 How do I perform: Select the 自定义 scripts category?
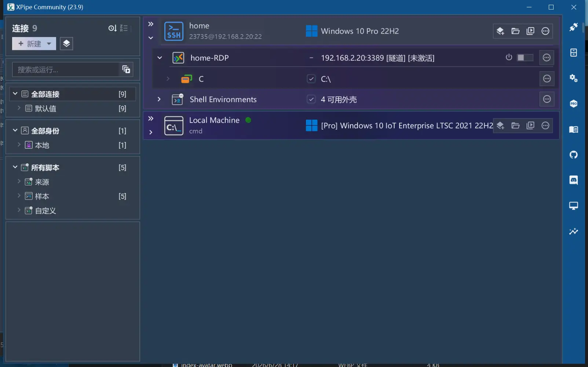73,211
